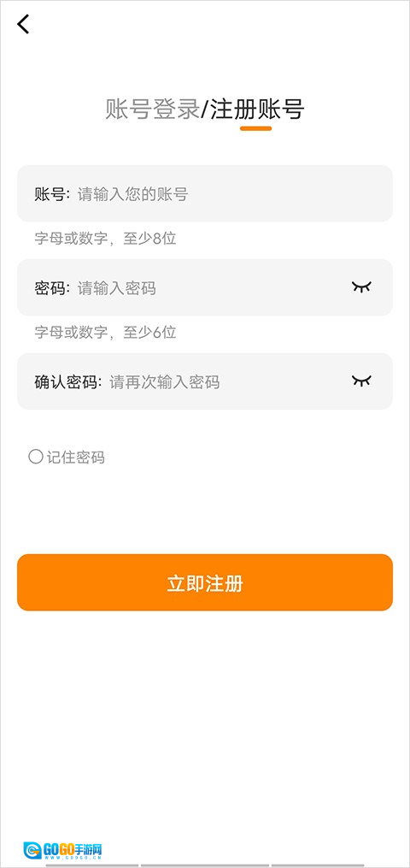The width and height of the screenshot is (410, 868).
Task: Click the blue G emblem in watermark
Action: pos(32,850)
